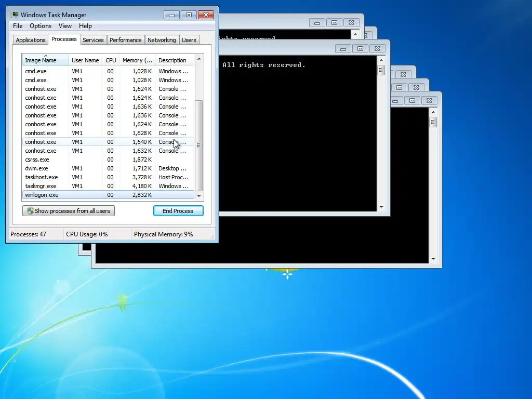Click the down arrow of the 'All rights reserved' console scrollbar
Image resolution: width=532 pixels, height=399 pixels.
[381, 207]
